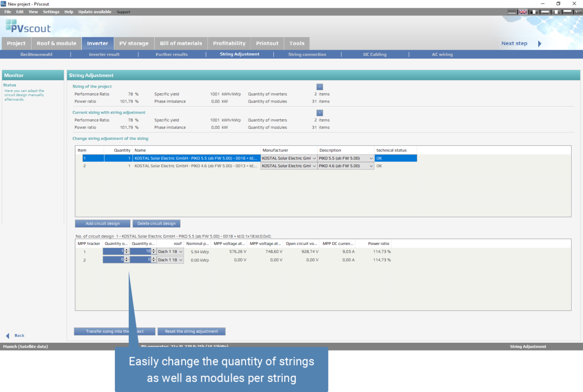Open Description dropdown showing PIKO 4.6
The image size is (583, 392).
346,166
